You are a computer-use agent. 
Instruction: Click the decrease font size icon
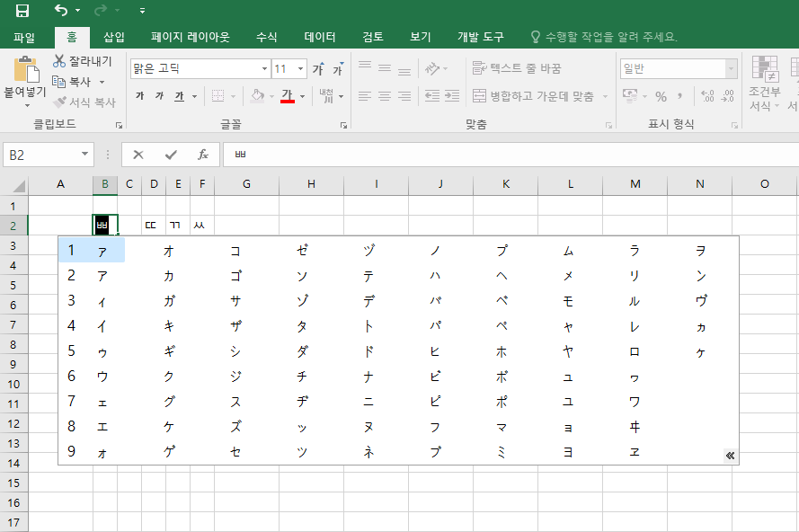pos(338,69)
